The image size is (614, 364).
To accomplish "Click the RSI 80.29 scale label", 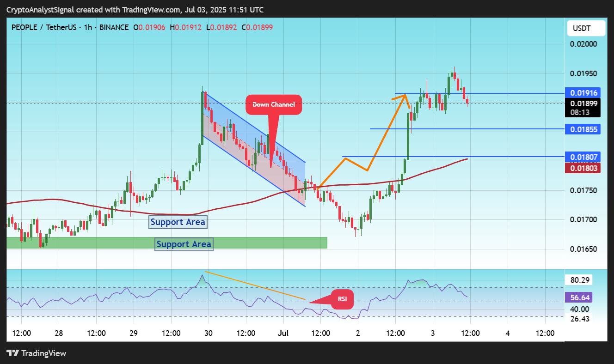I will coord(579,280).
